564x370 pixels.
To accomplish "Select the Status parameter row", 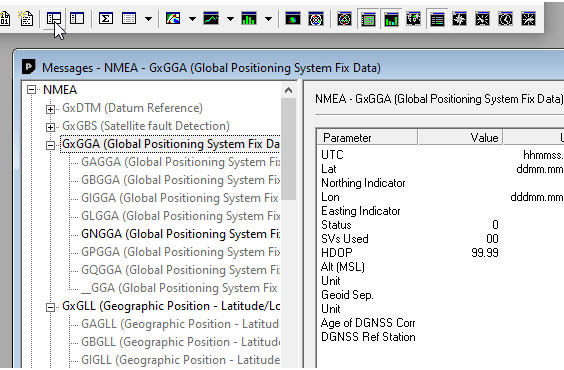I will (x=441, y=225).
